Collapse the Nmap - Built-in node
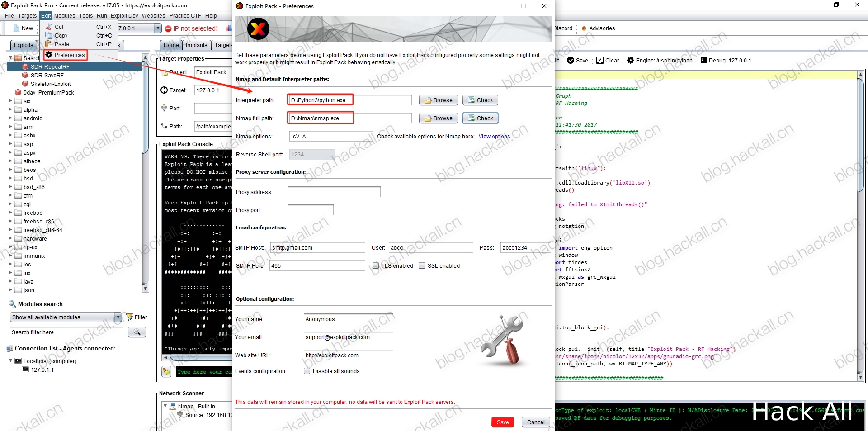The height and width of the screenshot is (431, 868). pos(165,406)
